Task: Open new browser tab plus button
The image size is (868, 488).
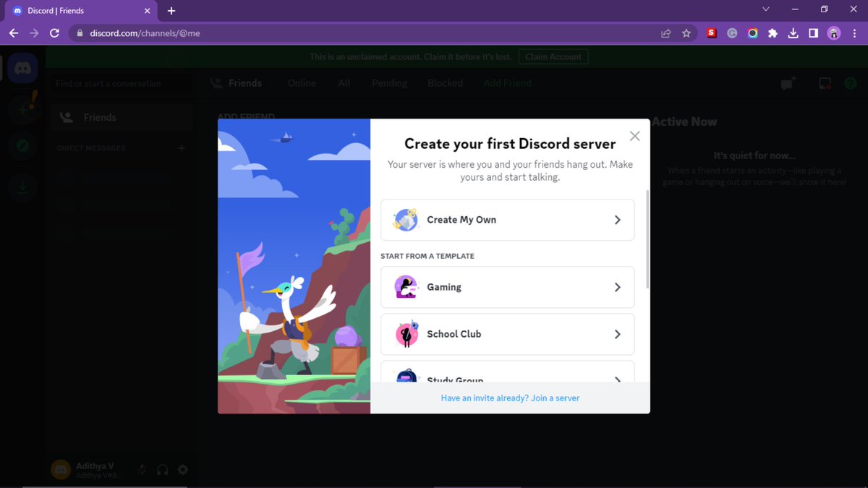Action: pos(171,11)
